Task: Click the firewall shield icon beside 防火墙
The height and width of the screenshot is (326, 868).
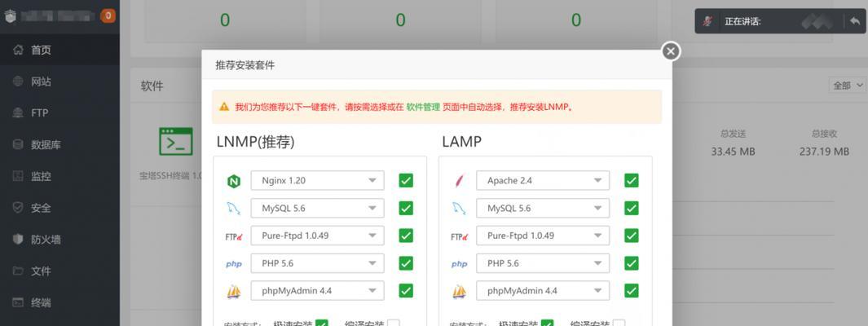Action: point(18,240)
